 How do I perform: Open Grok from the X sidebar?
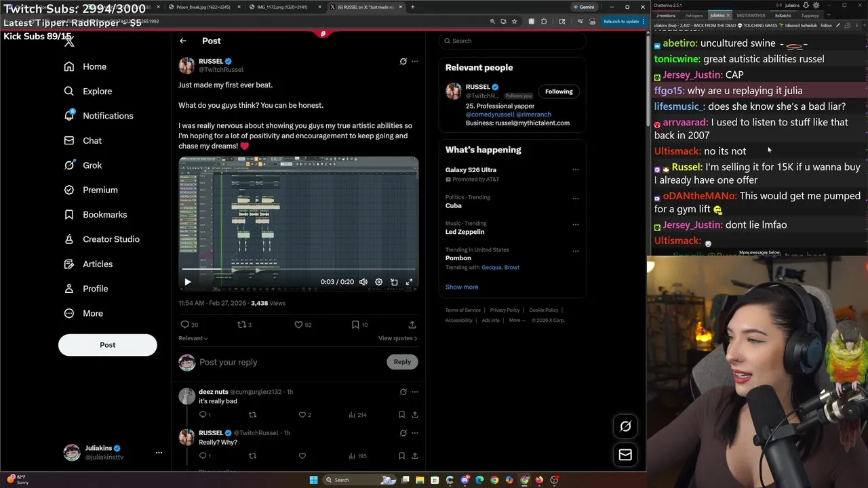click(83, 165)
